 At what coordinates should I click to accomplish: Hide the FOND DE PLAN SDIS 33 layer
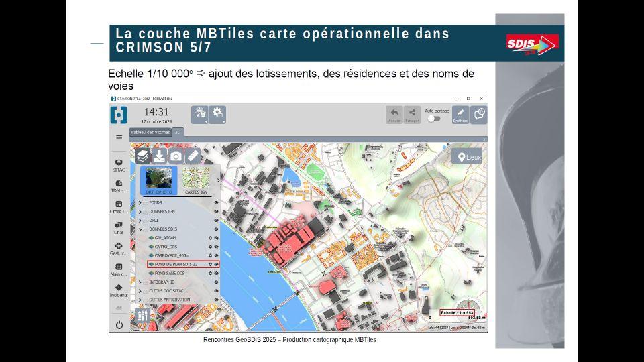217,264
